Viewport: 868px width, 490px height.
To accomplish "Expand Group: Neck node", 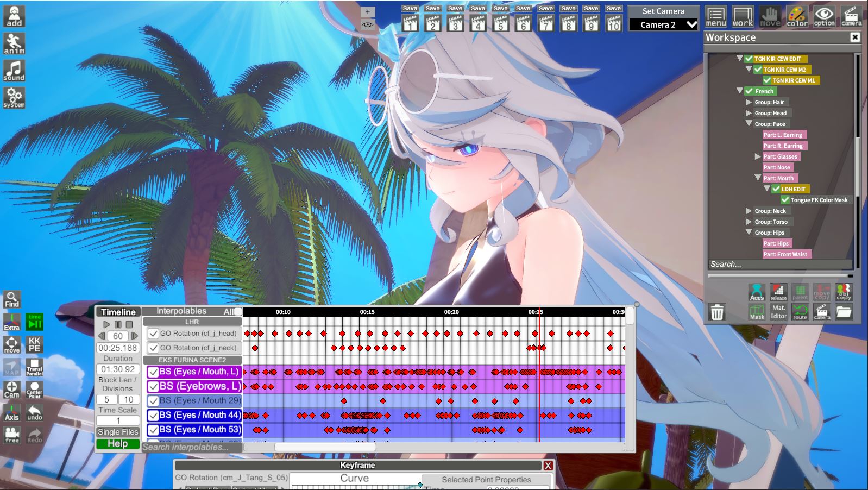I will (x=749, y=211).
